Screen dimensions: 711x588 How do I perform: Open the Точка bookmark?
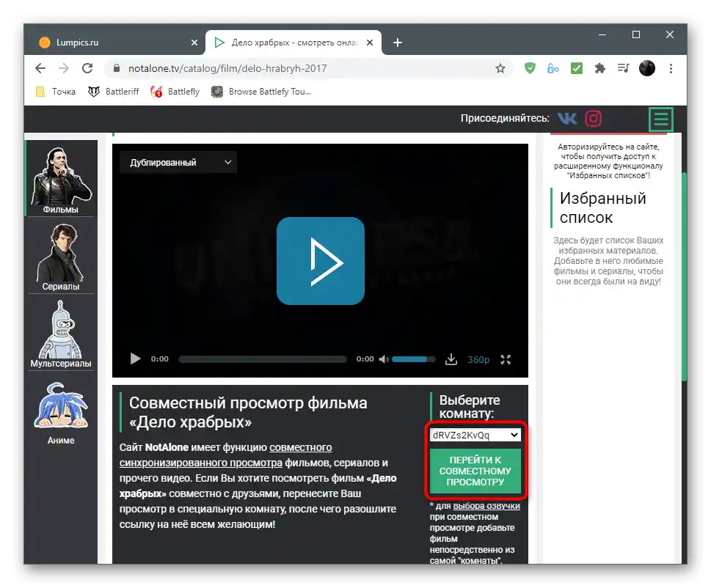click(x=56, y=92)
